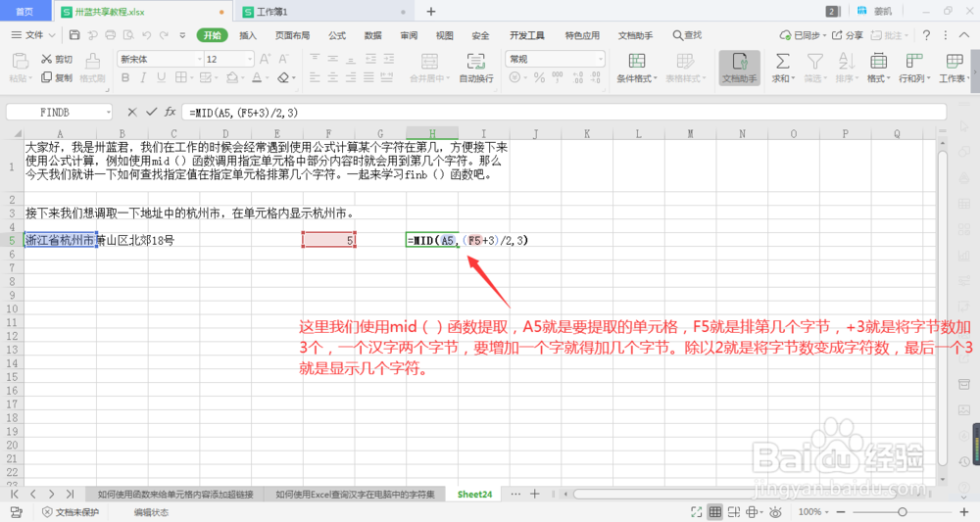This screenshot has width=980, height=522.
Task: Click into the formula bar input
Action: [563, 113]
